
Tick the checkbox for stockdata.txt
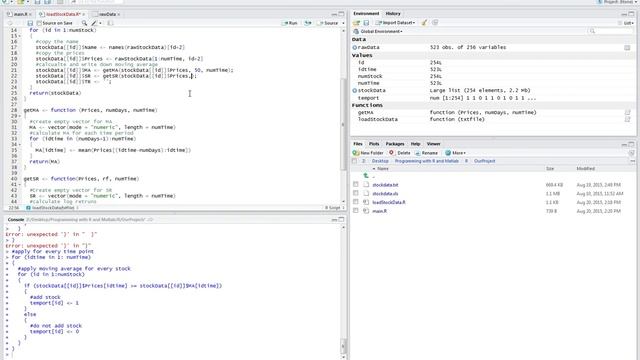click(x=356, y=184)
